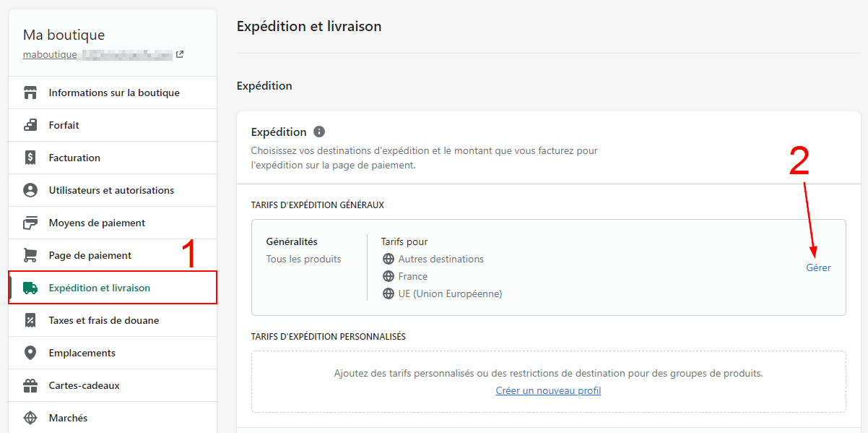
Task: Click the Forfait plan icon
Action: coord(30,125)
